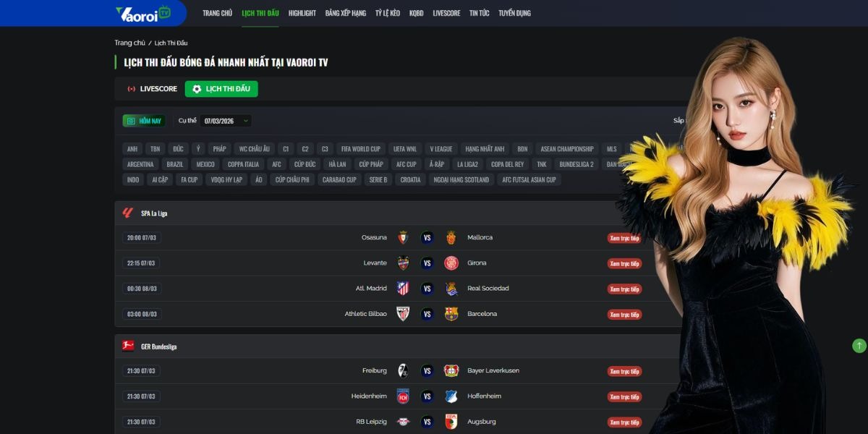Open the Bảng Xếp Hạng menu

click(x=346, y=13)
